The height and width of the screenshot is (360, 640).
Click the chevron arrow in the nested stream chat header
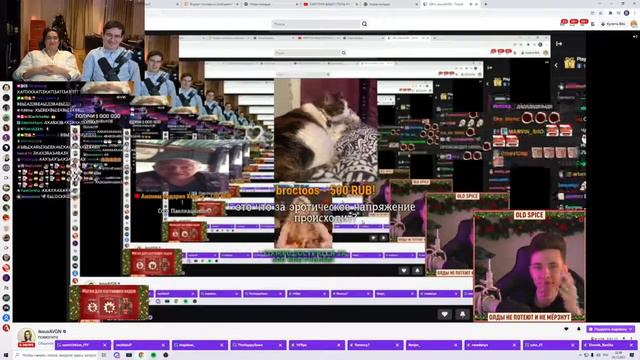pyautogui.click(x=556, y=65)
